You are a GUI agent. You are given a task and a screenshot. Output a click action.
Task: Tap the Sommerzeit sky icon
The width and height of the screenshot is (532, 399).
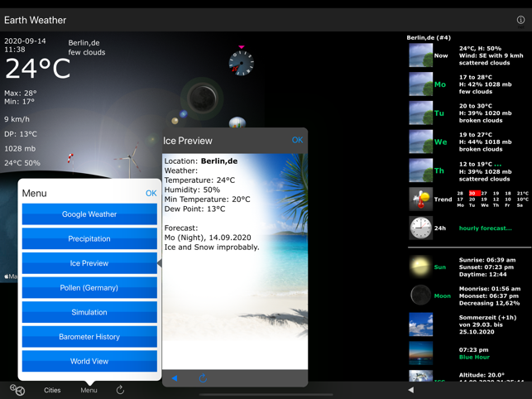420,324
